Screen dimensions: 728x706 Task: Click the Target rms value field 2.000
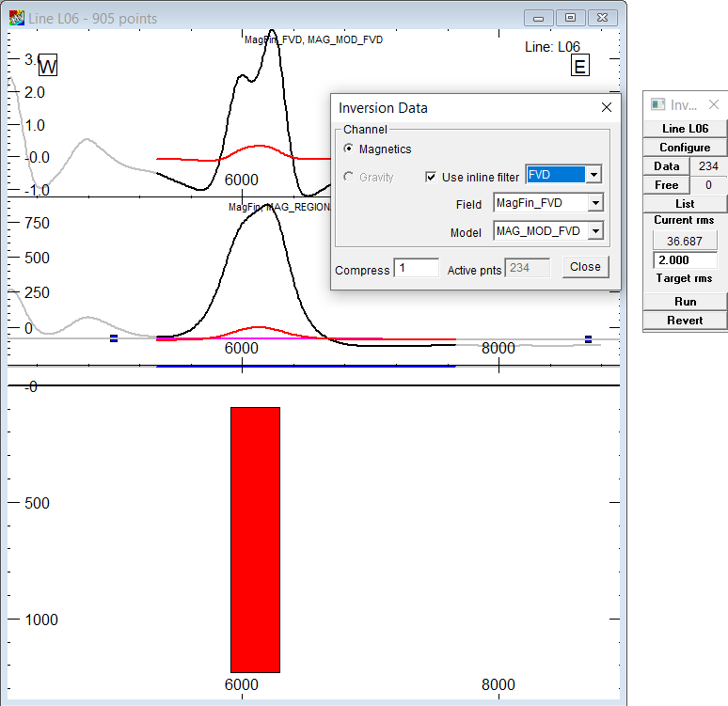(686, 260)
